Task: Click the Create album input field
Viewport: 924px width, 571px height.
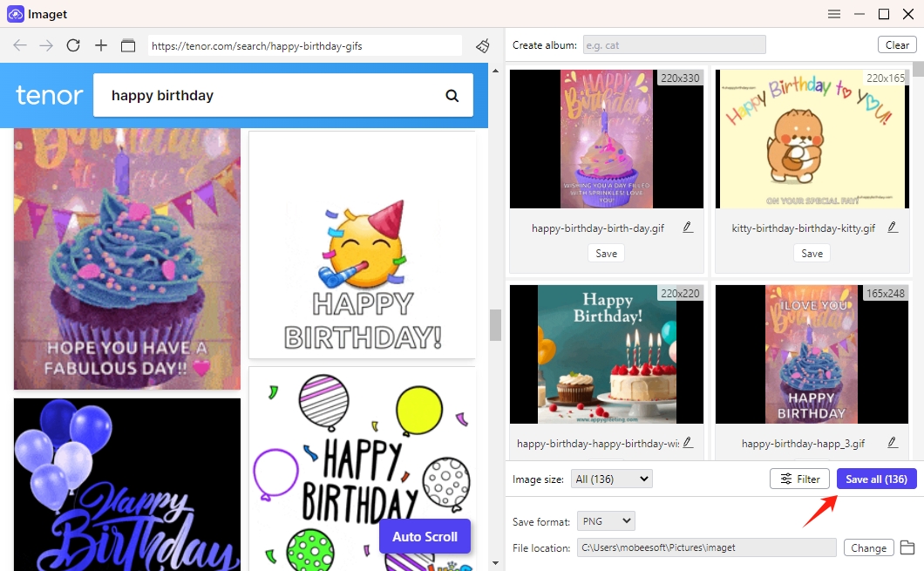Action: (x=674, y=44)
